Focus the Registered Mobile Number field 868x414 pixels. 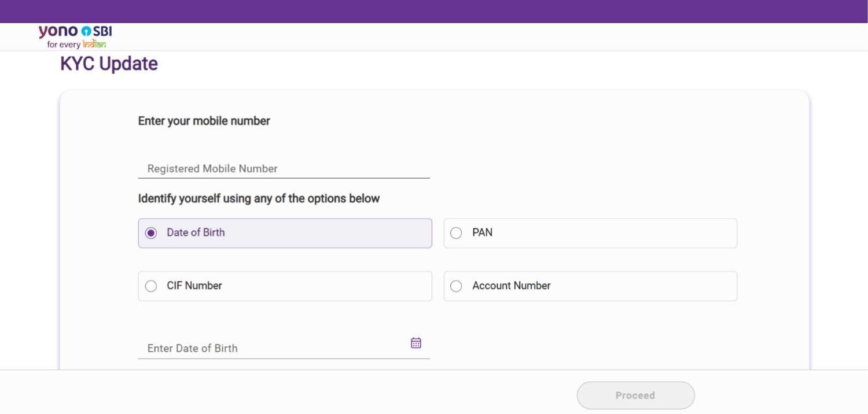[x=284, y=169]
